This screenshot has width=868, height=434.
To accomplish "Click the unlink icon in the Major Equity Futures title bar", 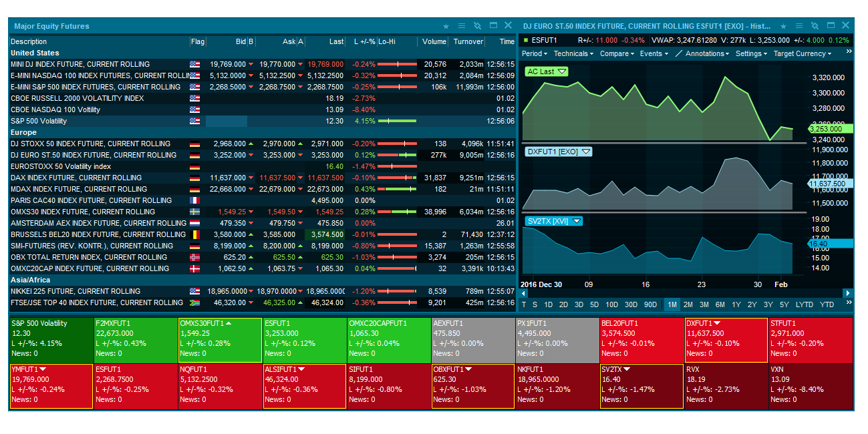I will pos(477,26).
